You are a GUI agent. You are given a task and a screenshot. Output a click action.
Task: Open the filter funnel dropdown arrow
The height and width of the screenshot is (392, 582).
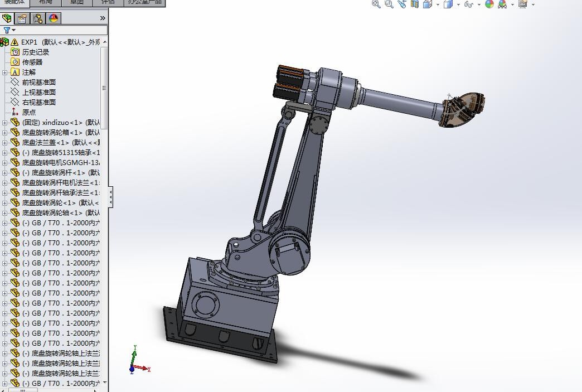14,30
